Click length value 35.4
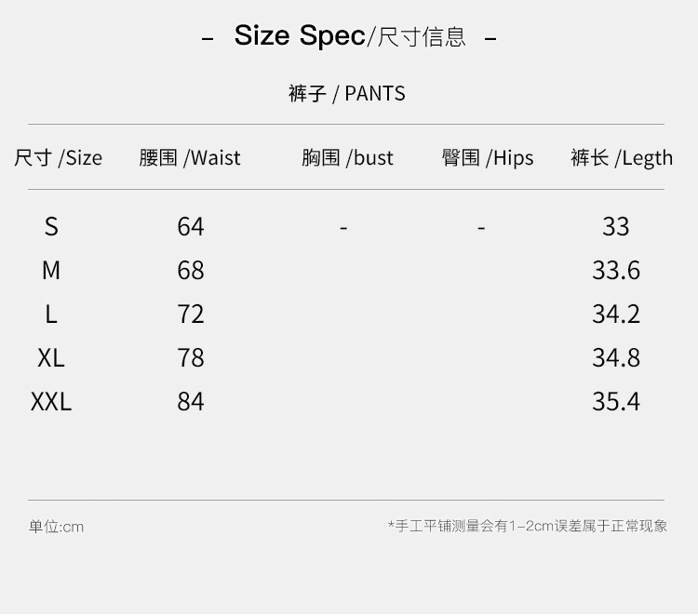The image size is (698, 616). tap(616, 401)
